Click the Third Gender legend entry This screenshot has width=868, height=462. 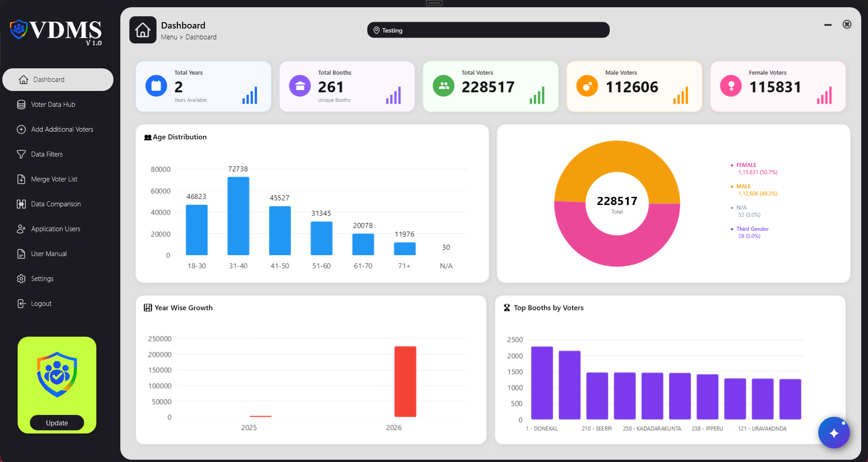[x=750, y=233]
